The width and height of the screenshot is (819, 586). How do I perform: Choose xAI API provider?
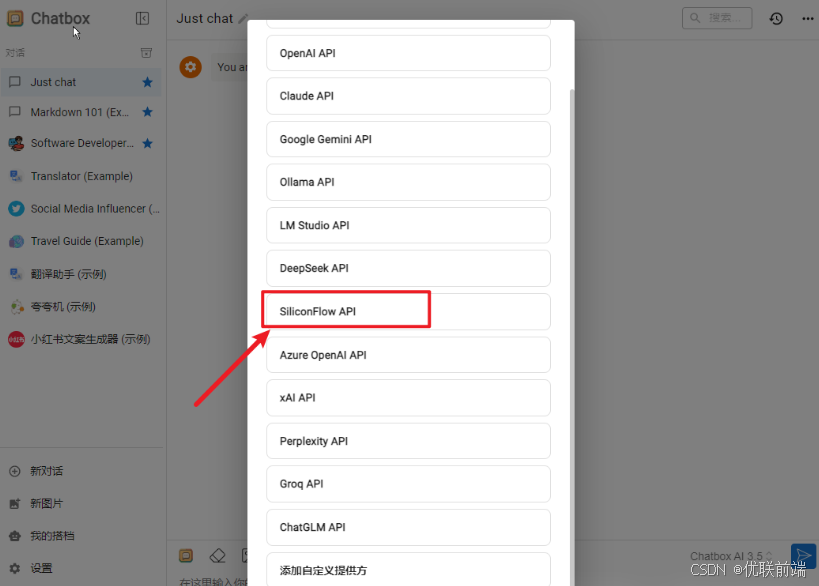pyautogui.click(x=408, y=397)
